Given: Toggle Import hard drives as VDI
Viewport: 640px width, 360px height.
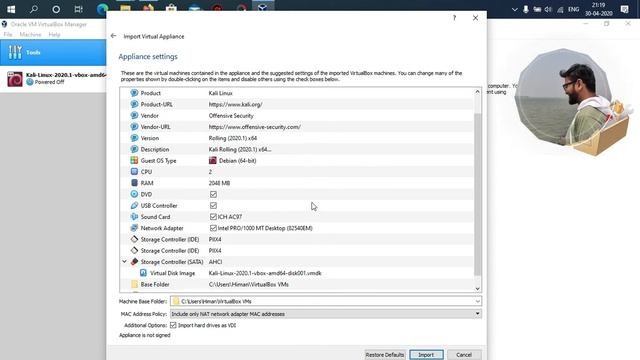Looking at the screenshot, I should (x=173, y=325).
